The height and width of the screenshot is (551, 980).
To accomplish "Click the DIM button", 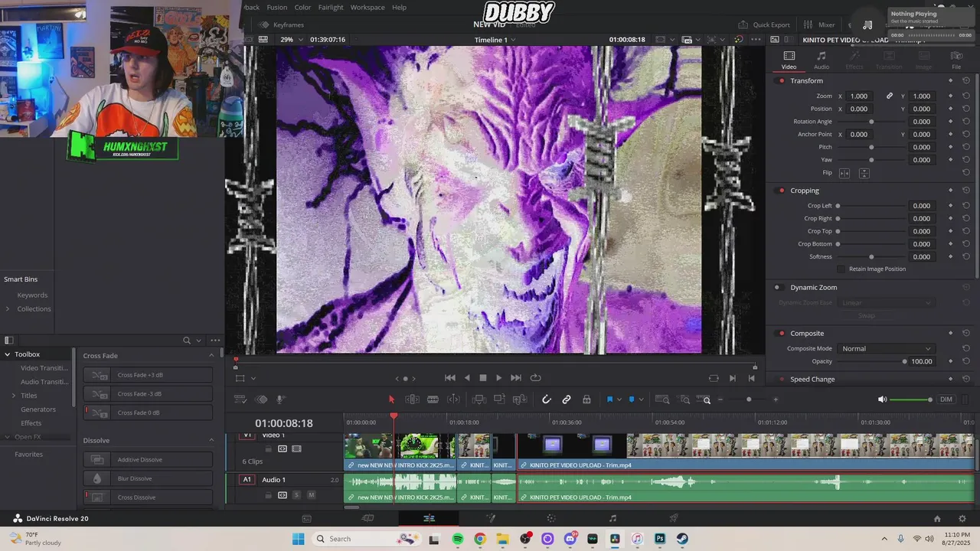I will [946, 399].
